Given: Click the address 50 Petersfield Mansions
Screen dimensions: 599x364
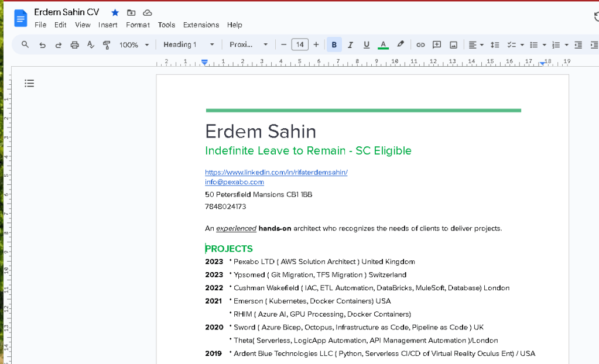Looking at the screenshot, I should [259, 194].
